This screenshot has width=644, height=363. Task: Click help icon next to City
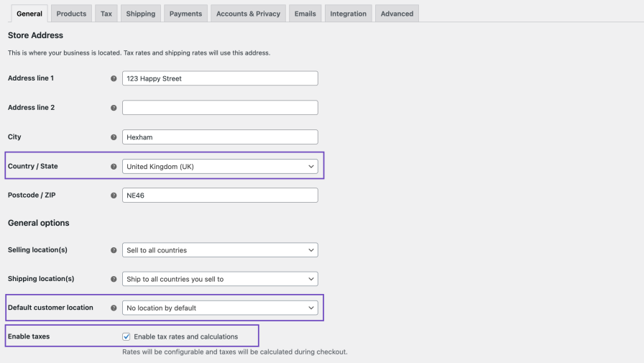pyautogui.click(x=114, y=137)
